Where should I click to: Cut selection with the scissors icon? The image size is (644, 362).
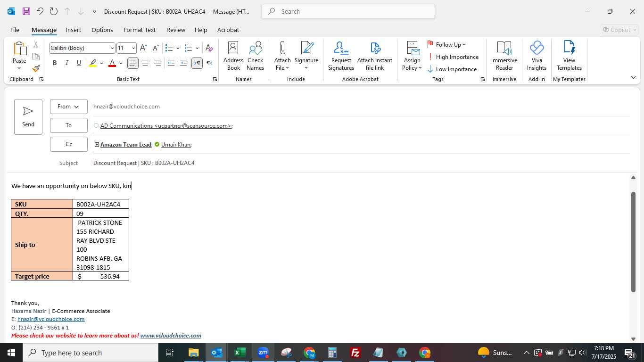(x=36, y=45)
